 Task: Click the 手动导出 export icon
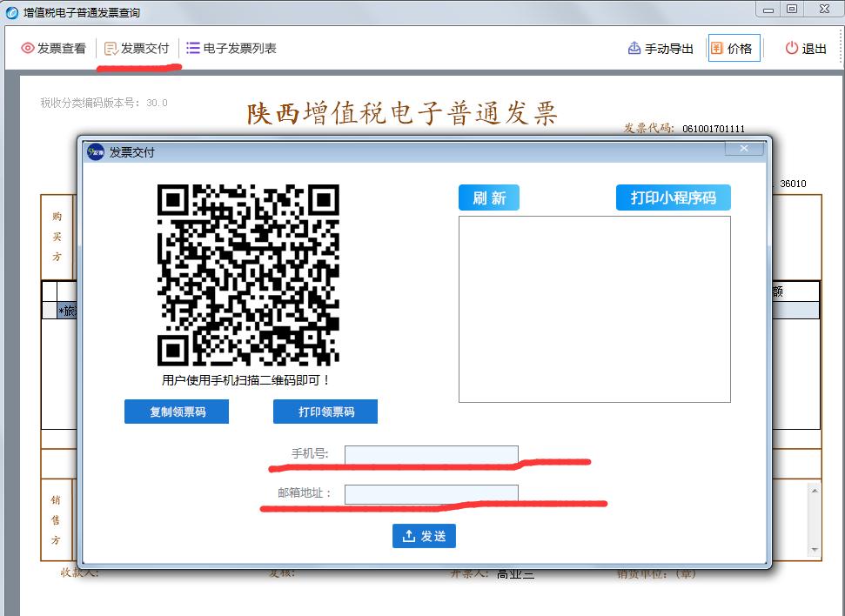(634, 48)
